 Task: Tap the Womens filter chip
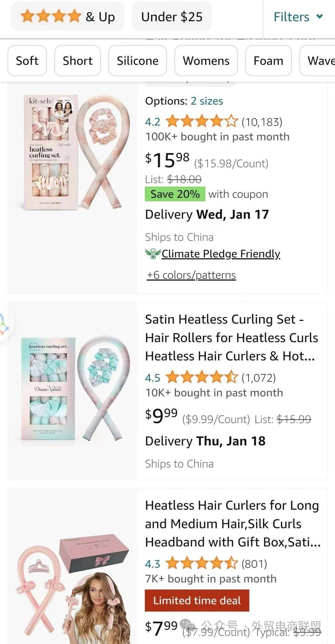coord(206,61)
